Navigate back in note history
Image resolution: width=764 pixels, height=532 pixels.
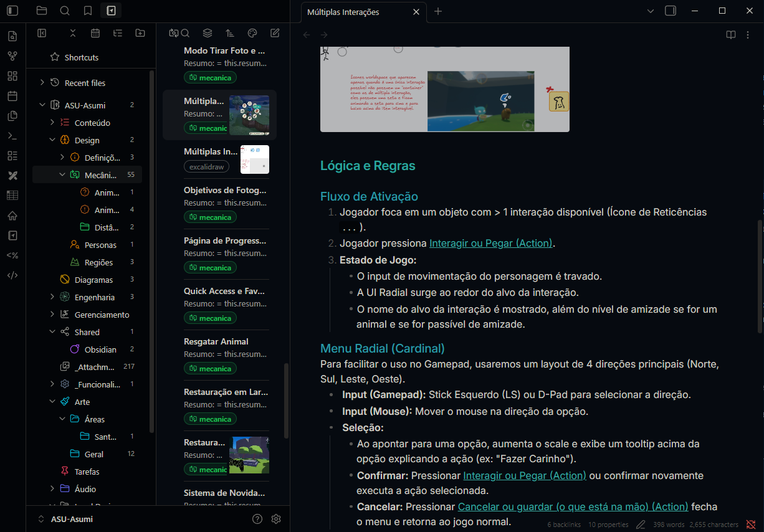point(307,35)
